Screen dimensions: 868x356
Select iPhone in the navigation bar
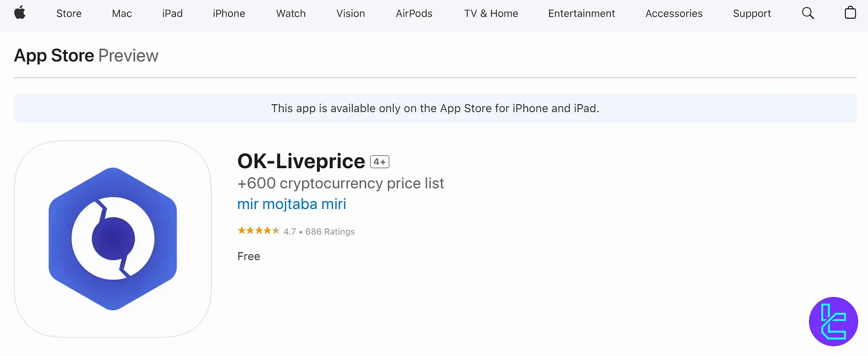[229, 14]
